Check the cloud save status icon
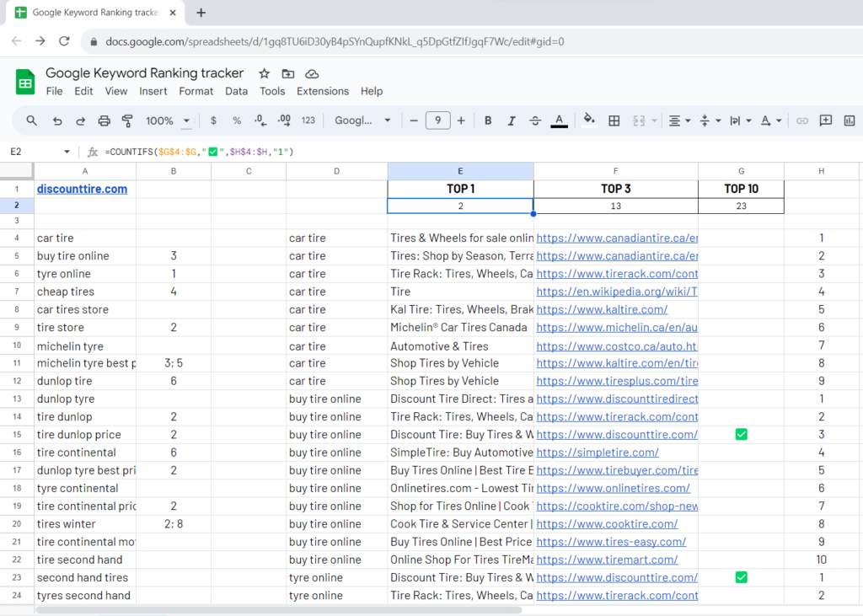This screenshot has width=863, height=616. [312, 73]
